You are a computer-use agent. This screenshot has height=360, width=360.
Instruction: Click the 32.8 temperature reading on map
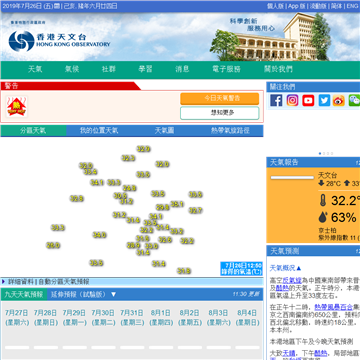coord(77,199)
